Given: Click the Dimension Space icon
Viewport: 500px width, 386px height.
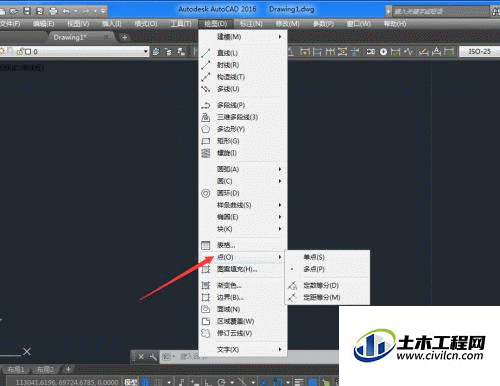Looking at the screenshot, I should pos(342,51).
